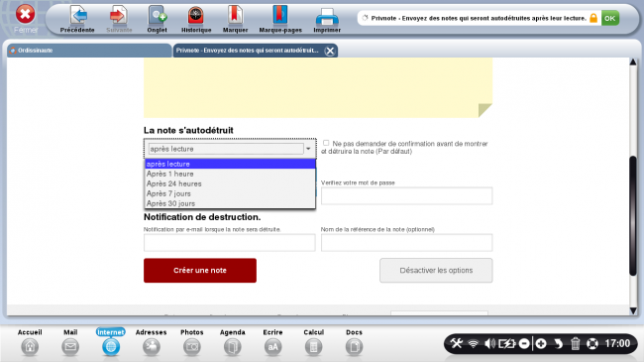Viewport: 644px width, 362px height.
Task: Open the Mail application
Action: (x=70, y=347)
